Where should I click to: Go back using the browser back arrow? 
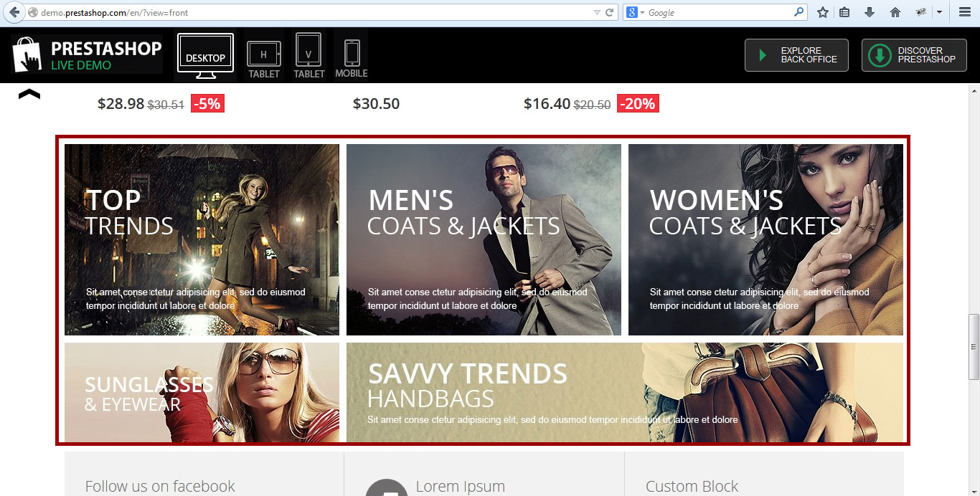(x=14, y=12)
